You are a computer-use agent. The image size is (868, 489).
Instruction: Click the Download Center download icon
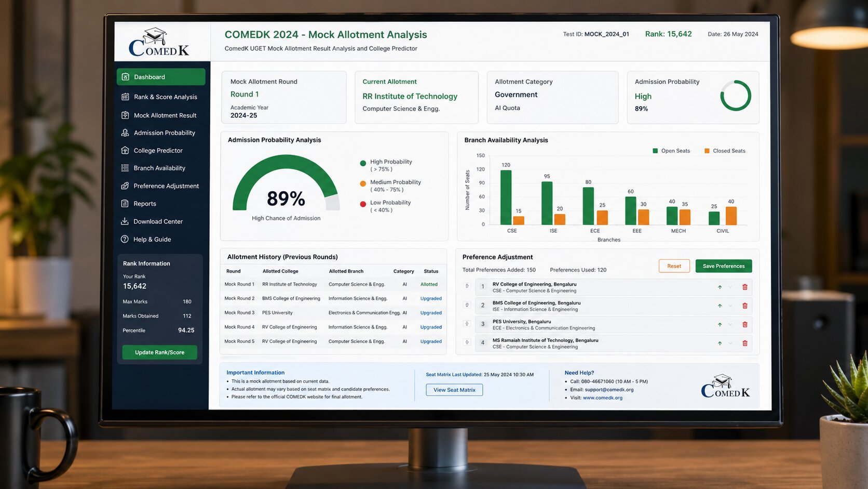click(125, 221)
